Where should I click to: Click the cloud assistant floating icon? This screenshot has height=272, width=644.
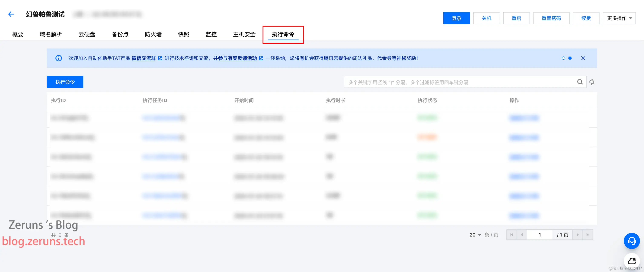click(631, 261)
